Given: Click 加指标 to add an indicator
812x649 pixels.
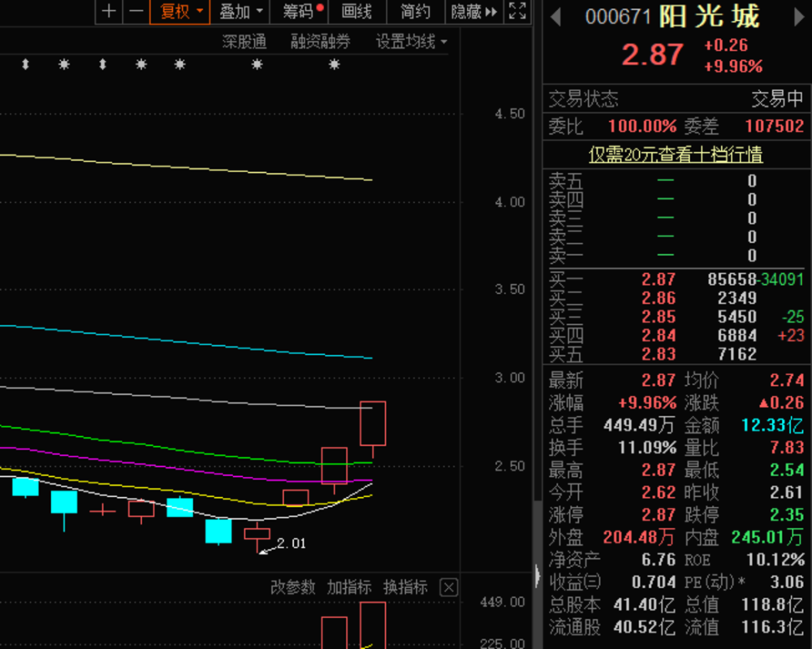Looking at the screenshot, I should (x=349, y=587).
